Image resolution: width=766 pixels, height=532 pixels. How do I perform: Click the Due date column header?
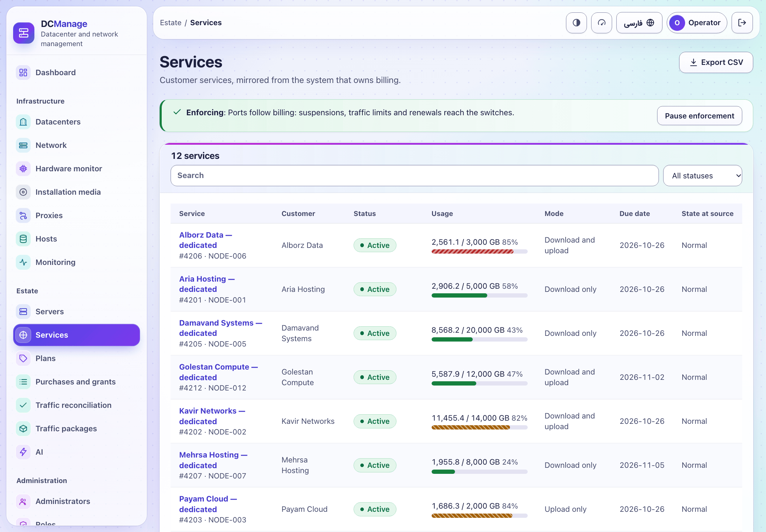coord(635,214)
